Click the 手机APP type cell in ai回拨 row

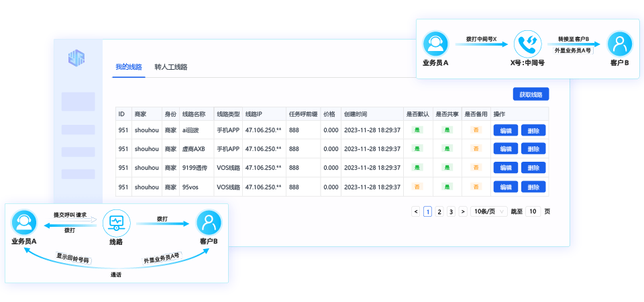point(228,130)
